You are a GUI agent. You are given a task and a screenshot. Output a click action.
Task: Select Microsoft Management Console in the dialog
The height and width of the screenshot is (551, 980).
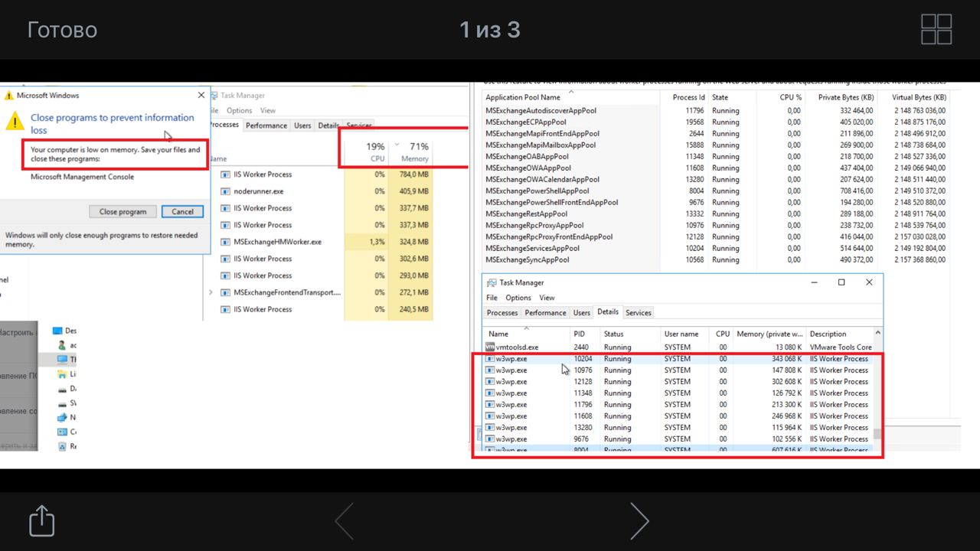[82, 177]
